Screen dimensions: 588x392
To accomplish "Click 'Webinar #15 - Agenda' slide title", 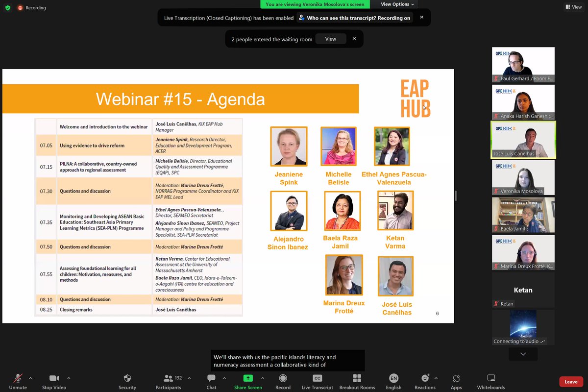I will click(x=180, y=99).
